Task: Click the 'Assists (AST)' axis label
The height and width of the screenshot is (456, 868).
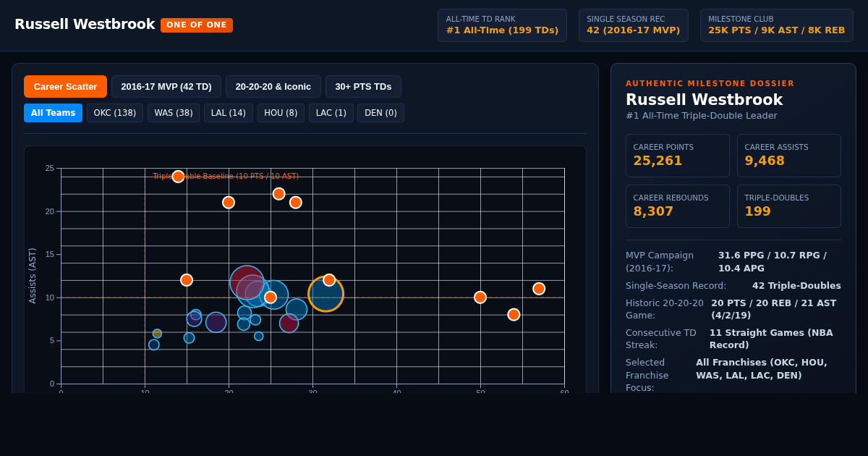Action: [x=33, y=276]
